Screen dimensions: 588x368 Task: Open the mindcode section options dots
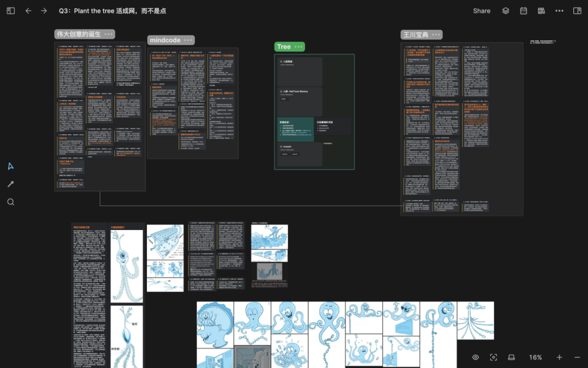pos(188,40)
